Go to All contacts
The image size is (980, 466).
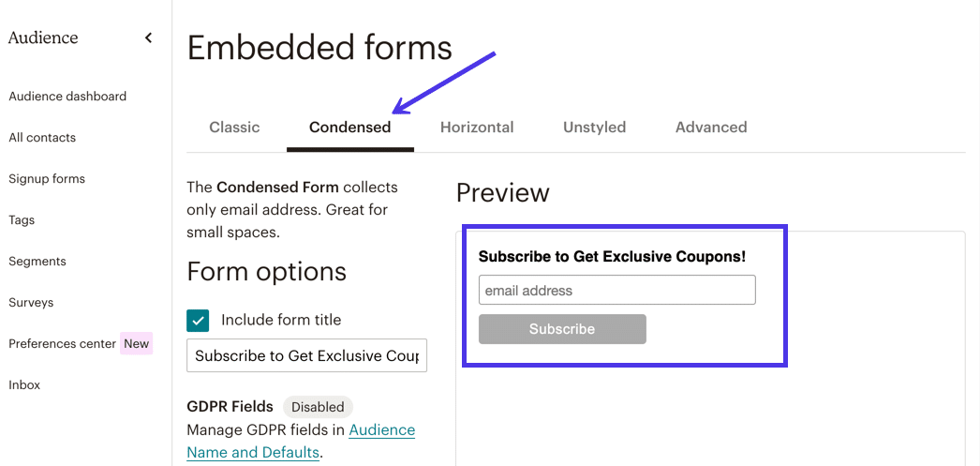click(x=42, y=138)
